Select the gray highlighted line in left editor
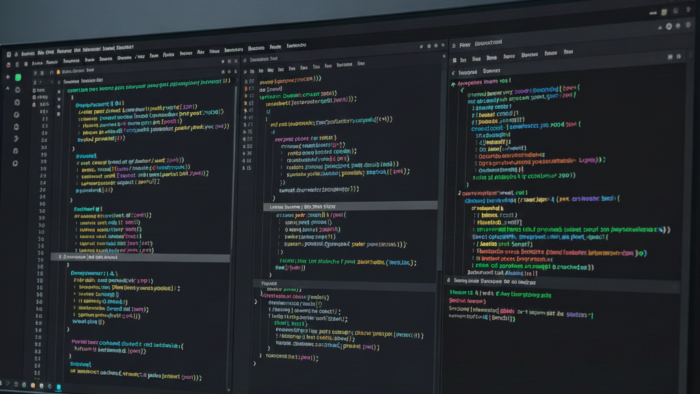 (141, 257)
